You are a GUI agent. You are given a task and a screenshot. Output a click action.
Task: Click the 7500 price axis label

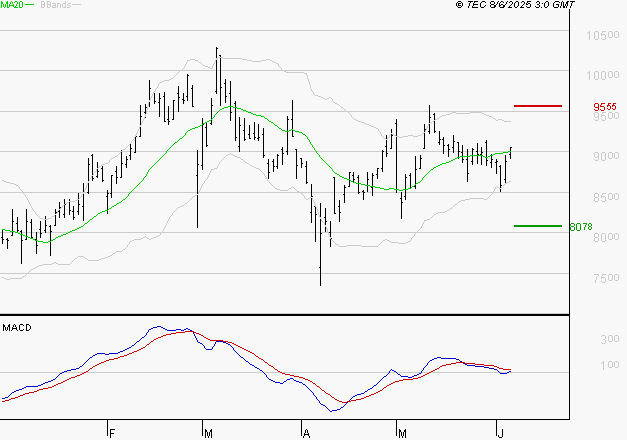point(606,278)
